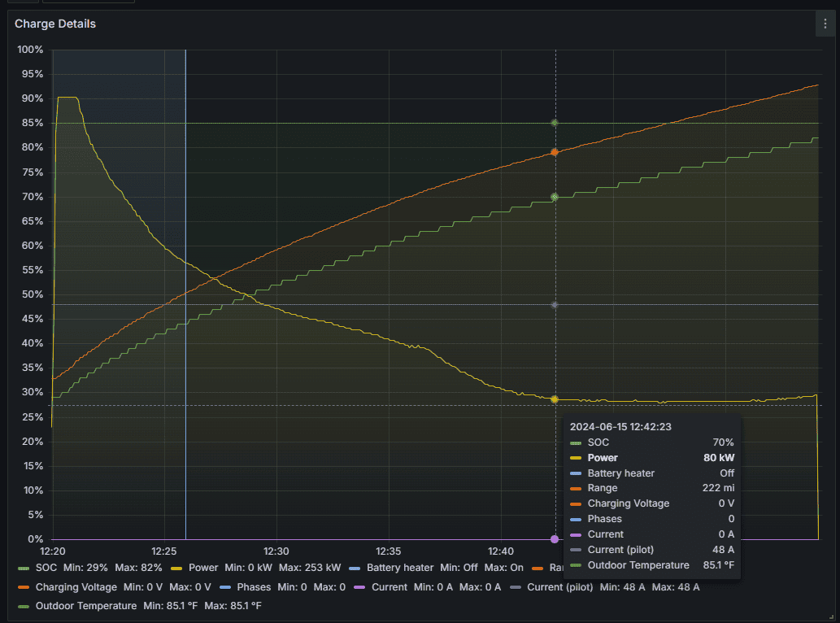This screenshot has height=623, width=840.
Task: Toggle Outdoor Temperature series in legend
Action: (x=85, y=606)
